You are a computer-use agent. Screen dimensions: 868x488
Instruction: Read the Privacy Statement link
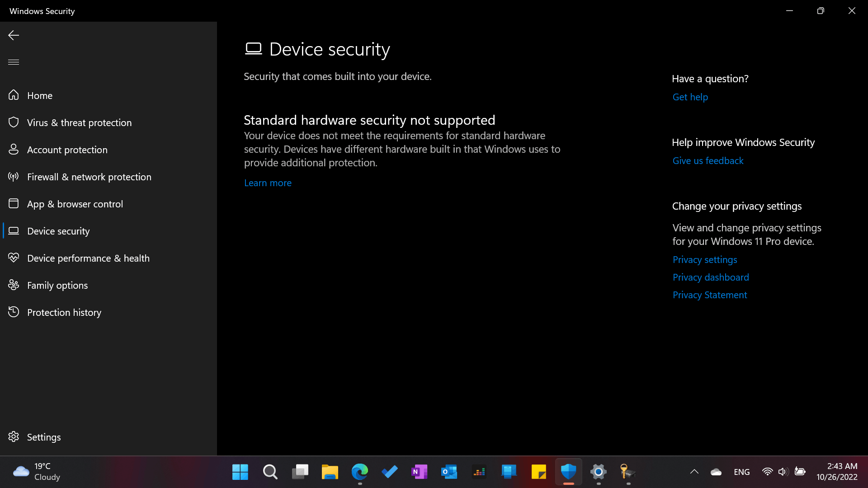[709, 295]
